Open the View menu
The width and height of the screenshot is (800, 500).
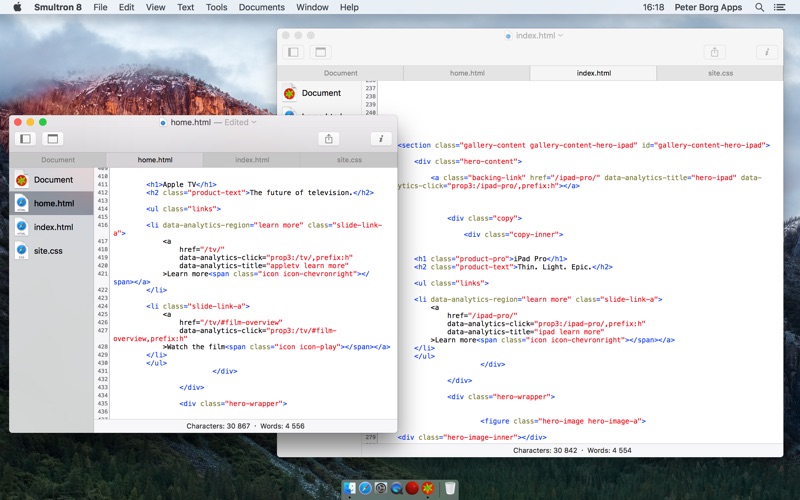(156, 7)
